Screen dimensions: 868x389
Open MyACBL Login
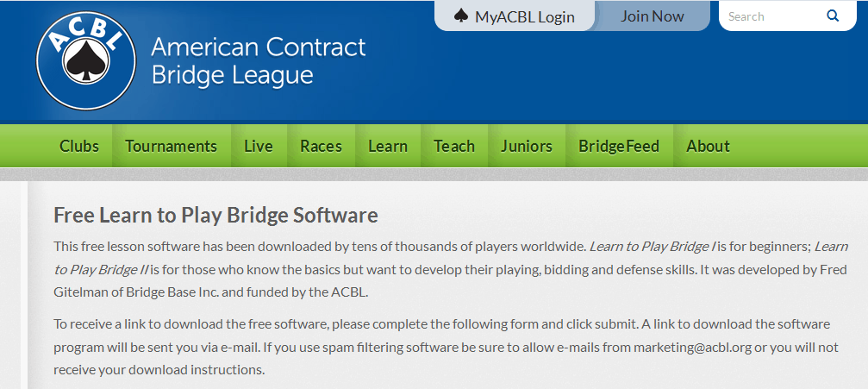click(515, 16)
